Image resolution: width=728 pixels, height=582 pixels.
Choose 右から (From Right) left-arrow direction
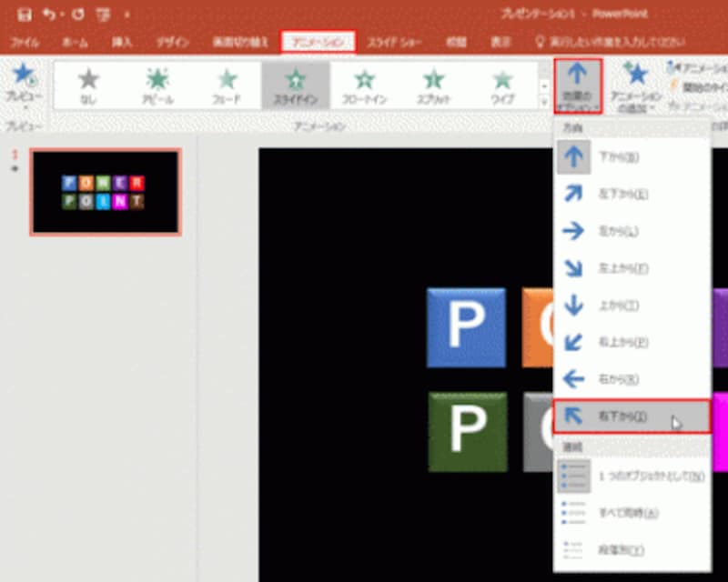click(632, 379)
